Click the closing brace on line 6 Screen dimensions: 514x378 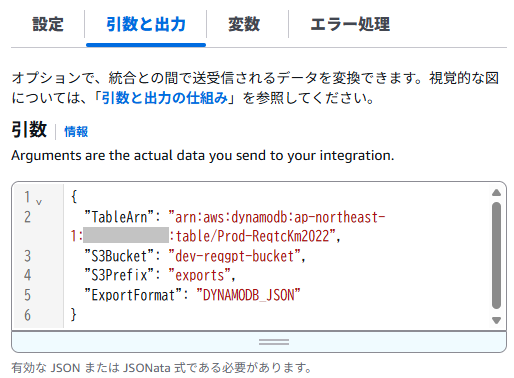click(74, 315)
